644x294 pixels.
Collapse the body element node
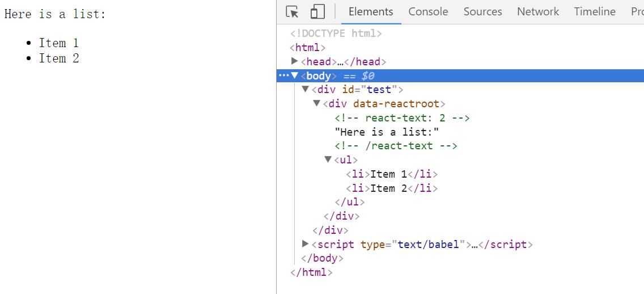pos(294,75)
